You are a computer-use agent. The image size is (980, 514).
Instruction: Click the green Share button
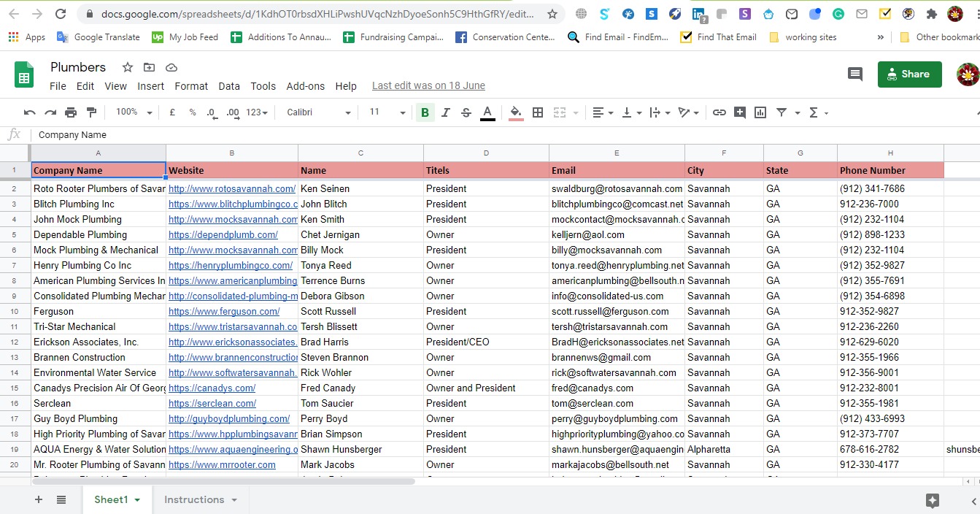(x=909, y=74)
